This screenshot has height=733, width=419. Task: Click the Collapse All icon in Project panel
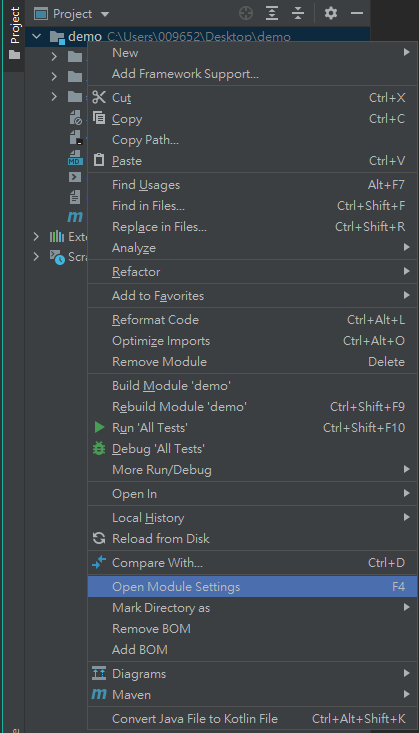(x=298, y=13)
